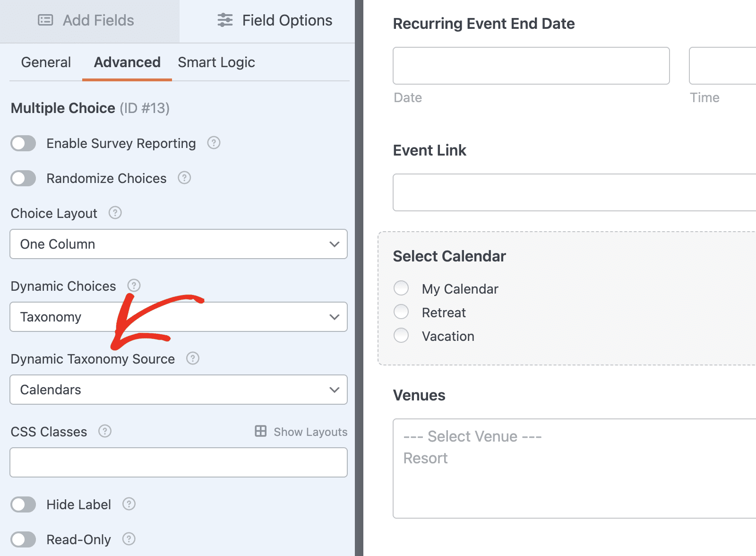This screenshot has height=556, width=756.
Task: Open Choice Layout help tooltip icon
Action: pyautogui.click(x=115, y=213)
